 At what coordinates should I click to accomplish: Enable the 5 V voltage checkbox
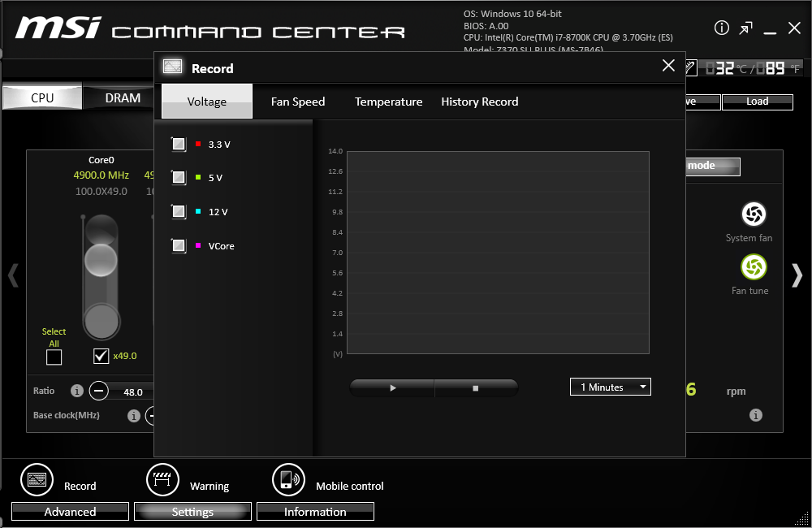179,177
